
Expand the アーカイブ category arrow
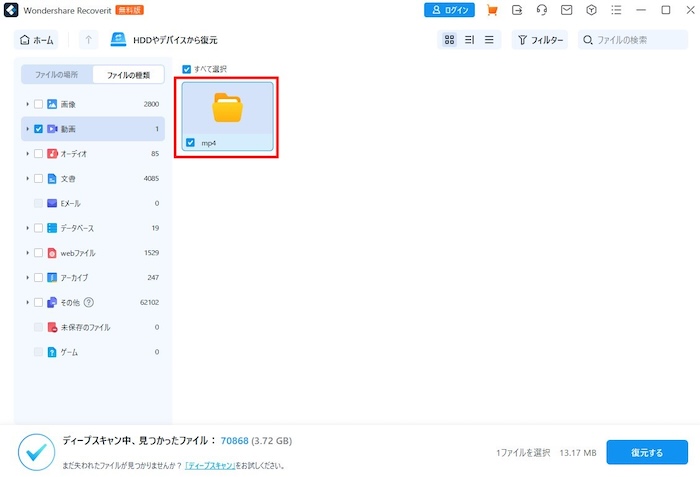click(27, 278)
